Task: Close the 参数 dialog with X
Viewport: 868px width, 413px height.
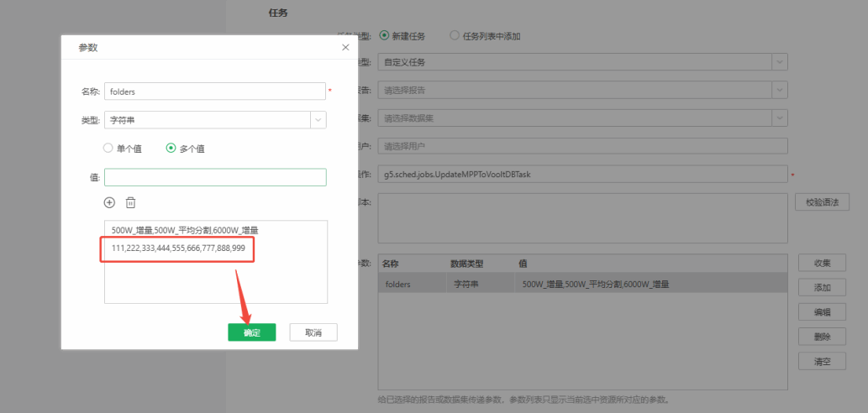Action: point(345,48)
